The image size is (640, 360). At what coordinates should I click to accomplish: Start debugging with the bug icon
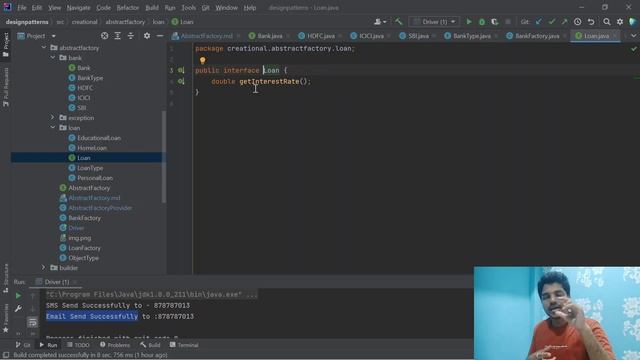pyautogui.click(x=482, y=22)
